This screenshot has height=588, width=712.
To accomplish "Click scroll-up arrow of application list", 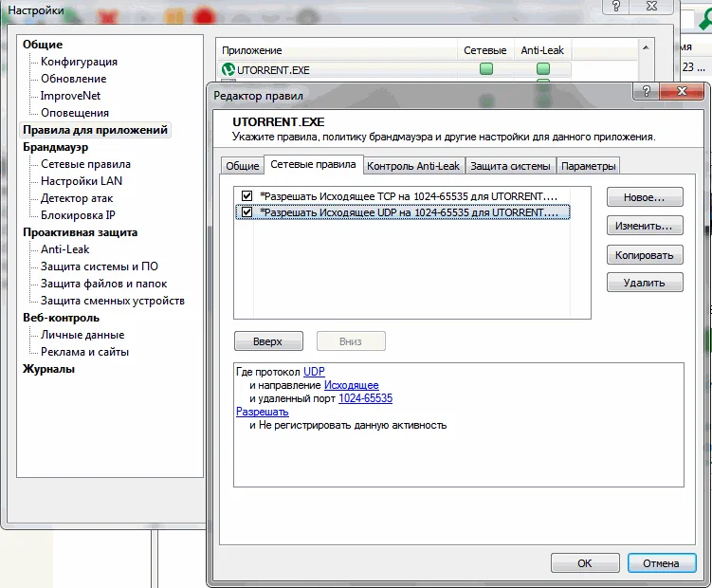I will 646,47.
